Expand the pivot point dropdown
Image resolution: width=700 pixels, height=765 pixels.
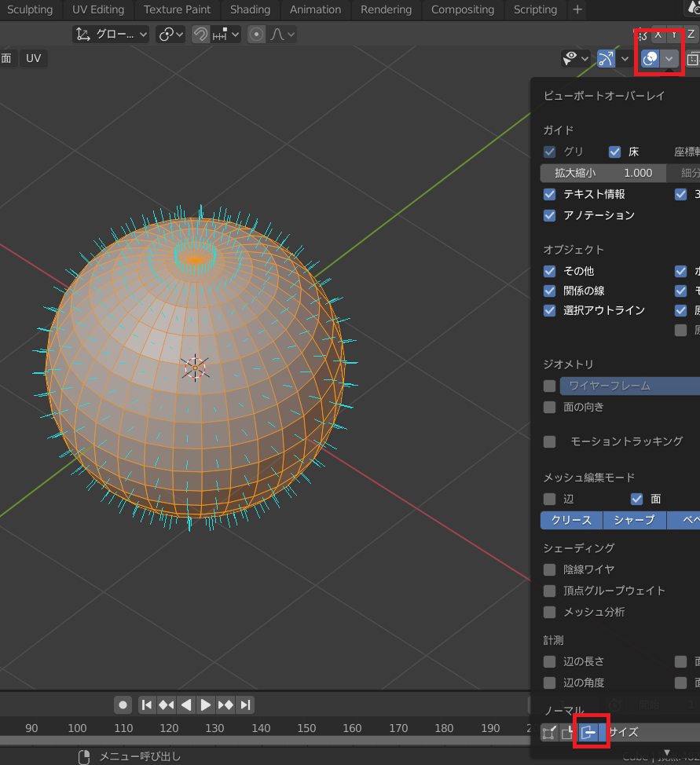[170, 35]
